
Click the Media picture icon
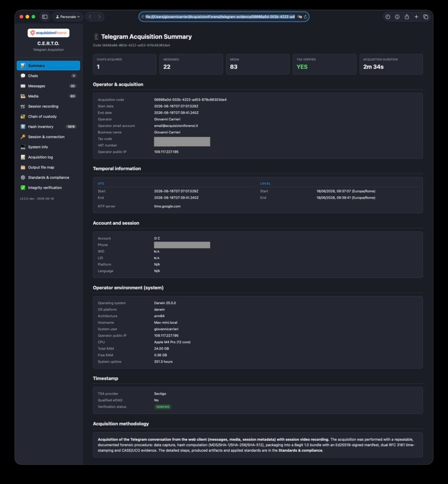pyautogui.click(x=23, y=96)
